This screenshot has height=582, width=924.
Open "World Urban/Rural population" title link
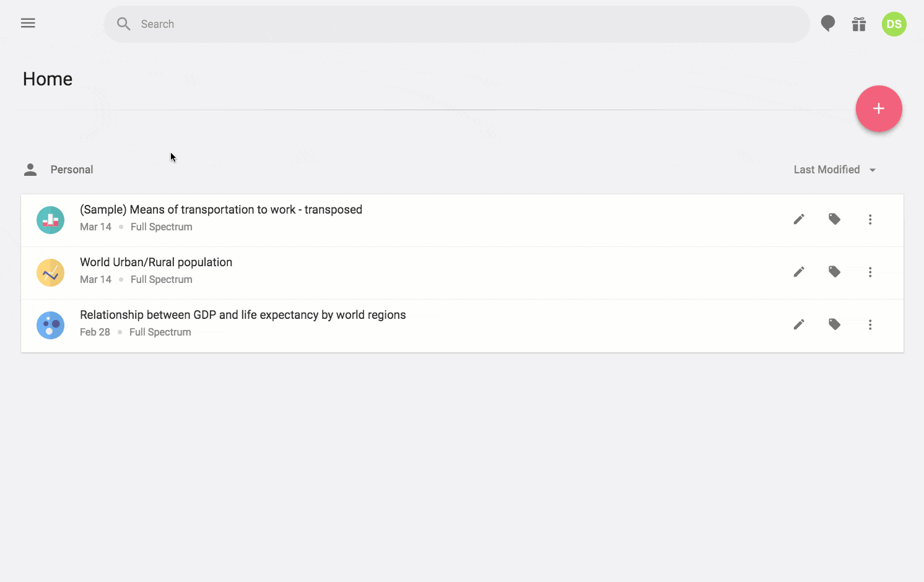156,262
